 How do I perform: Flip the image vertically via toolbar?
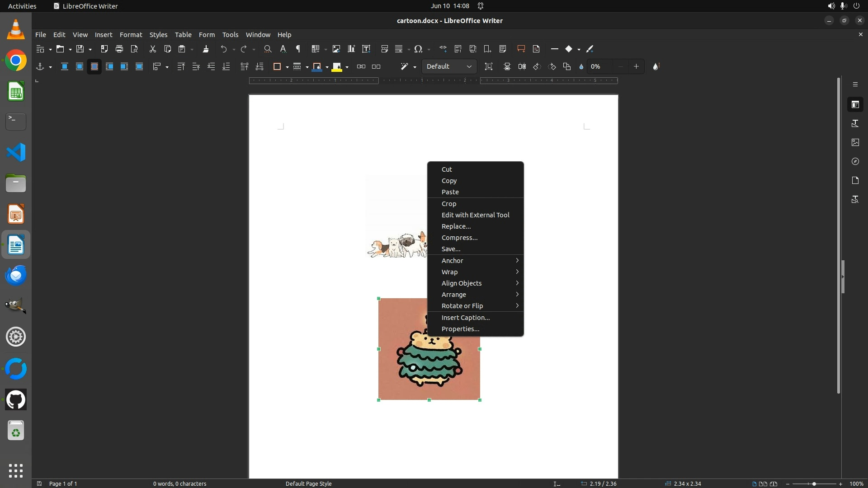(x=507, y=66)
